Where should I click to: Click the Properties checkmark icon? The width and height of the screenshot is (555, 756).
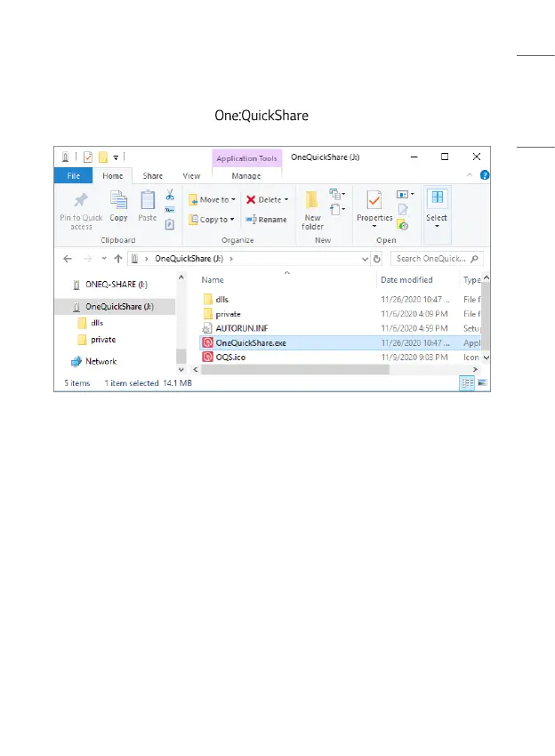point(374,200)
